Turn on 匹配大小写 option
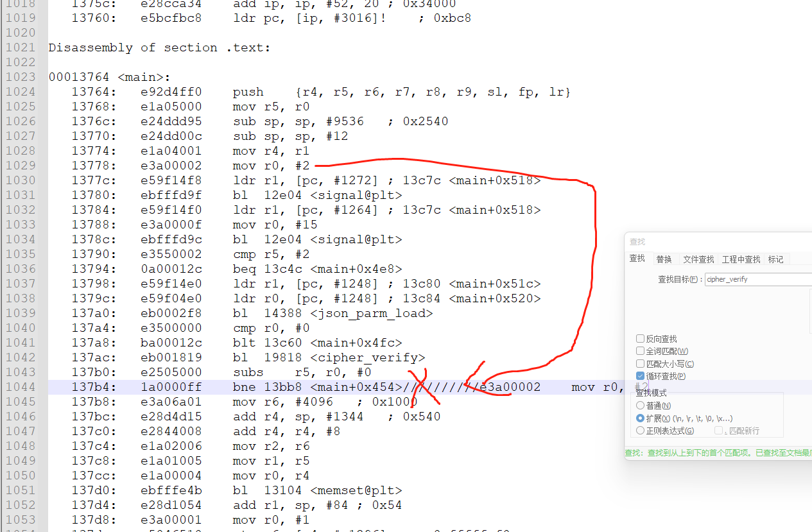 pos(640,364)
